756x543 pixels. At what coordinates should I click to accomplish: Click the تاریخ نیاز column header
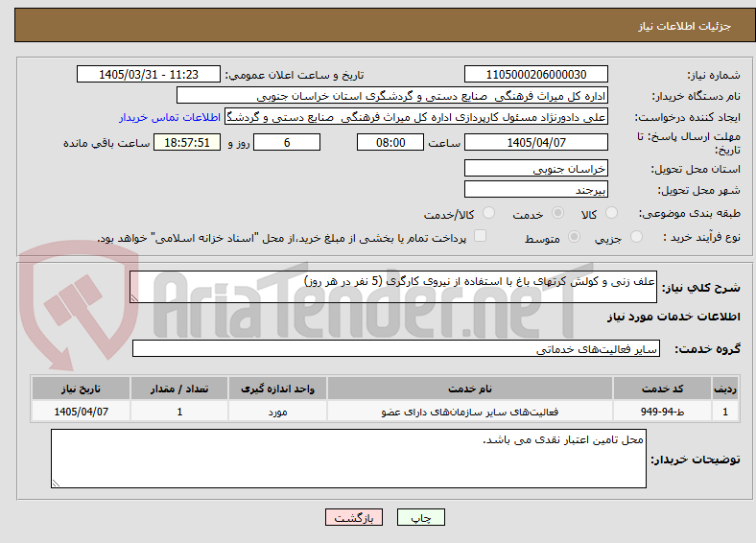tap(81, 389)
